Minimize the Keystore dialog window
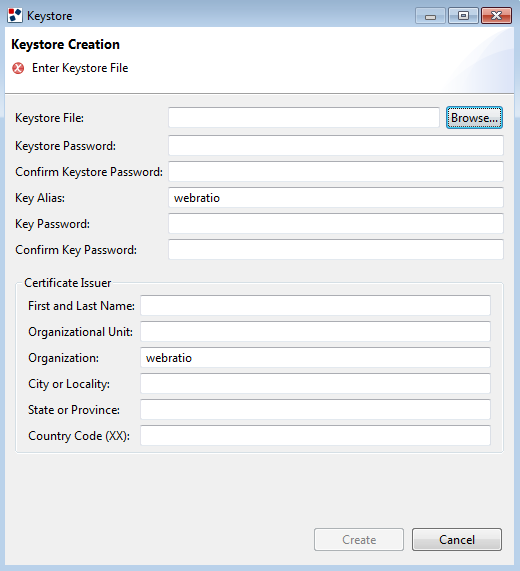 (430, 16)
